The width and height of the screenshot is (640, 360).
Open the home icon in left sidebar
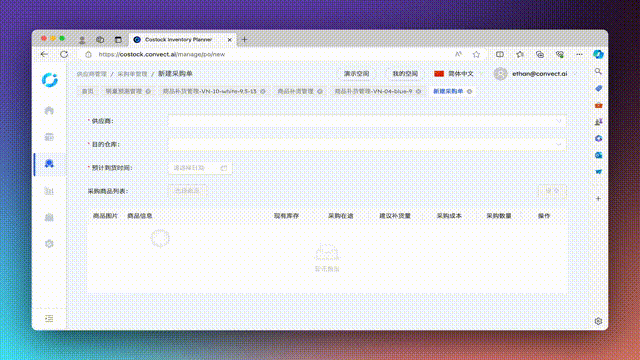49,111
